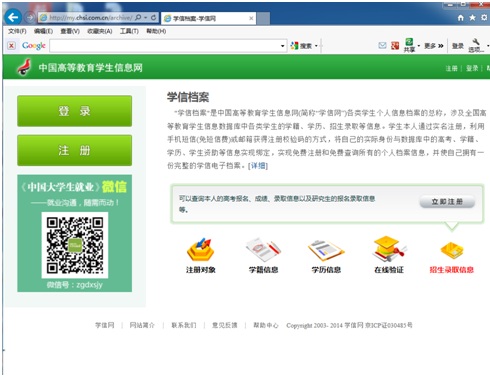The width and height of the screenshot is (490, 380).
Task: Click the 学信档案 page heading
Action: coord(188,97)
